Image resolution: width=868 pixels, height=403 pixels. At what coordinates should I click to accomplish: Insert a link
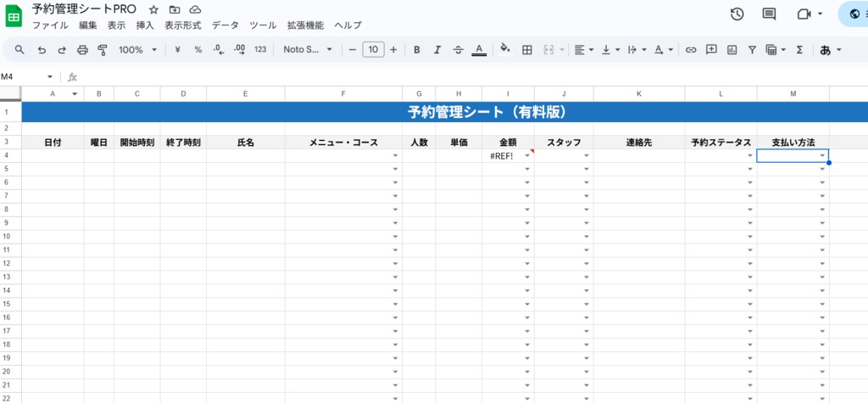[691, 50]
